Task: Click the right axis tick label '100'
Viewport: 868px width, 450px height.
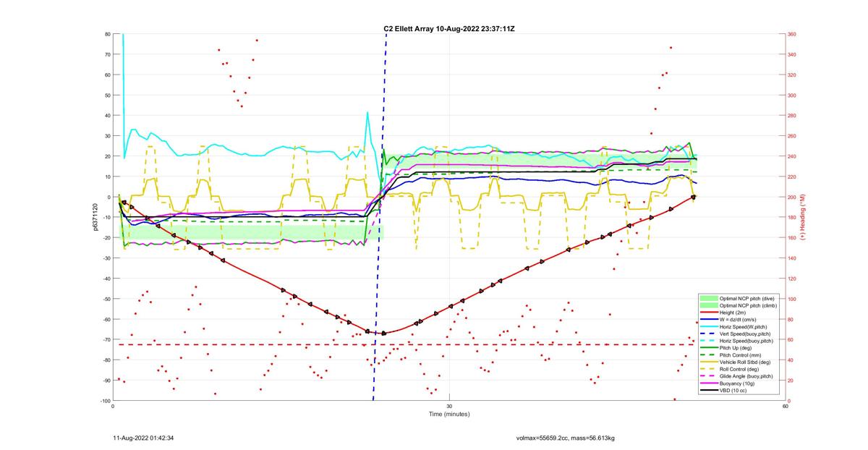Action: click(792, 299)
